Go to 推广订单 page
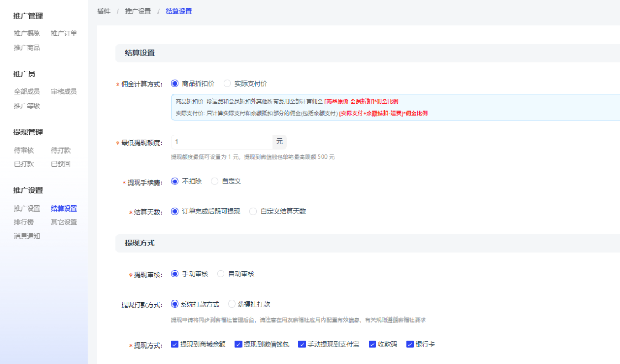Image resolution: width=620 pixels, height=364 pixels. [x=64, y=34]
